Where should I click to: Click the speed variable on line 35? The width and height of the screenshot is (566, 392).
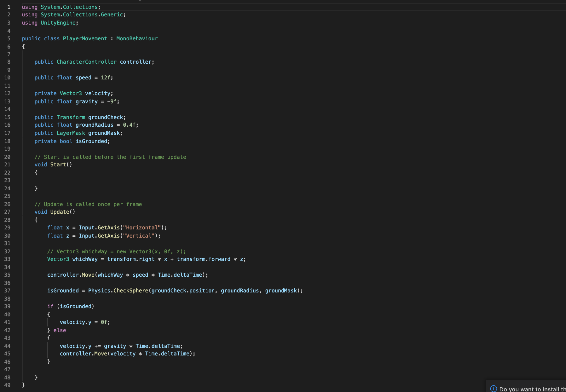pyautogui.click(x=140, y=275)
